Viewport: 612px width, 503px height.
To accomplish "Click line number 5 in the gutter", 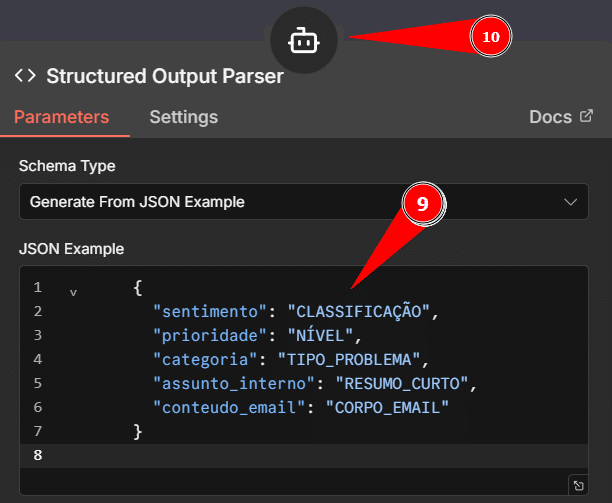I will (x=37, y=384).
